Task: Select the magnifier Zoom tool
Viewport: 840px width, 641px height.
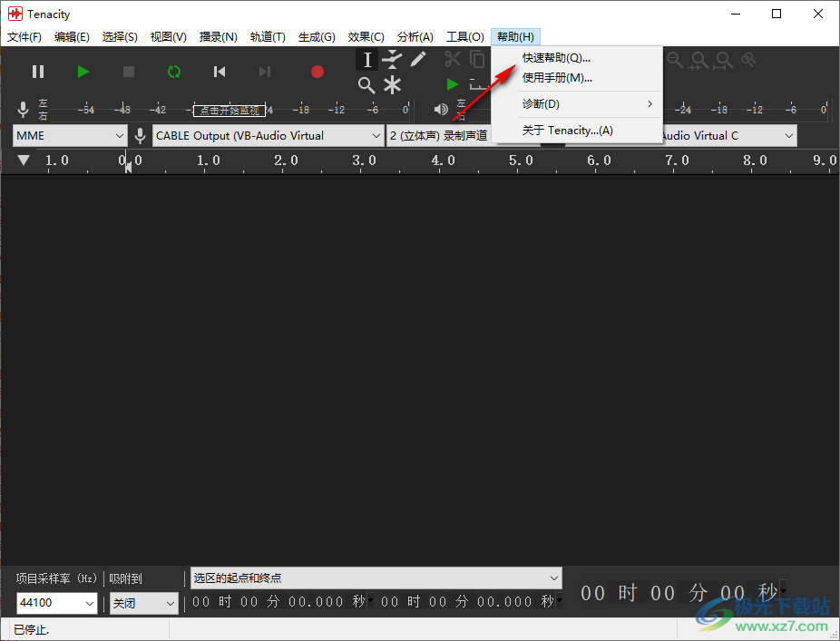Action: tap(366, 85)
